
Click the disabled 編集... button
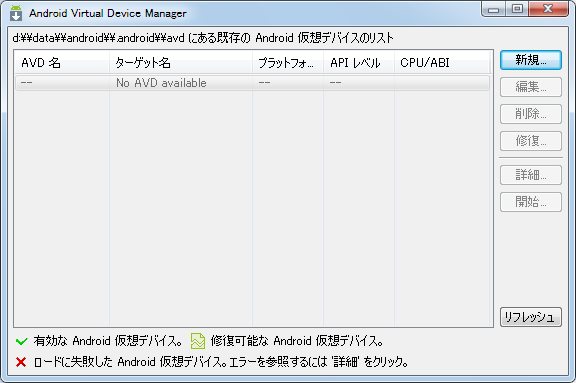[x=530, y=87]
